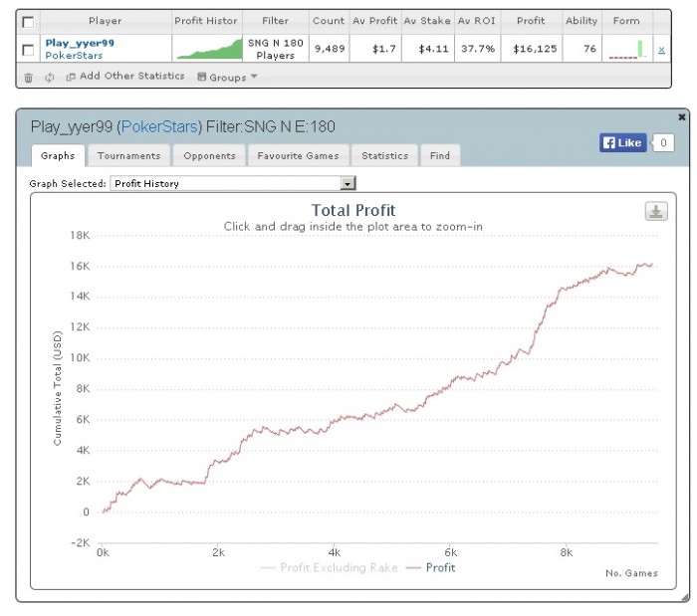Toggle the Profit Excluding Rake legend
Screen dimensions: 697x616
[329, 567]
